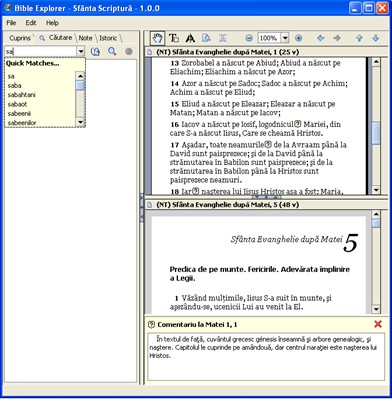
Task: Click scroll up arrow in Matei 1 panel
Action: (x=376, y=62)
